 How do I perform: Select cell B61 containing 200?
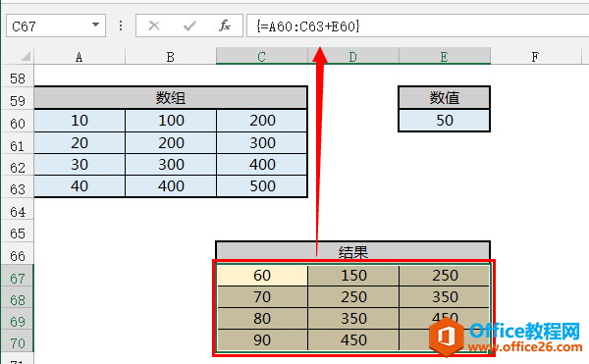pos(171,142)
